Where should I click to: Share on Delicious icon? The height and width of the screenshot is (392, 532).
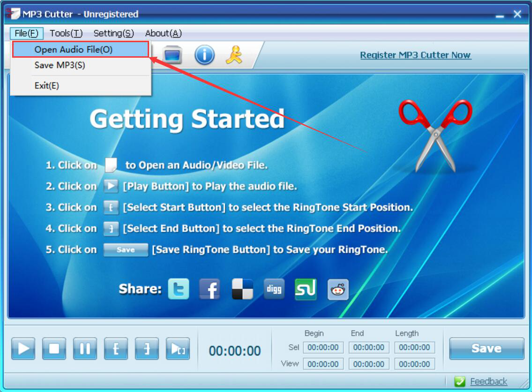[242, 289]
